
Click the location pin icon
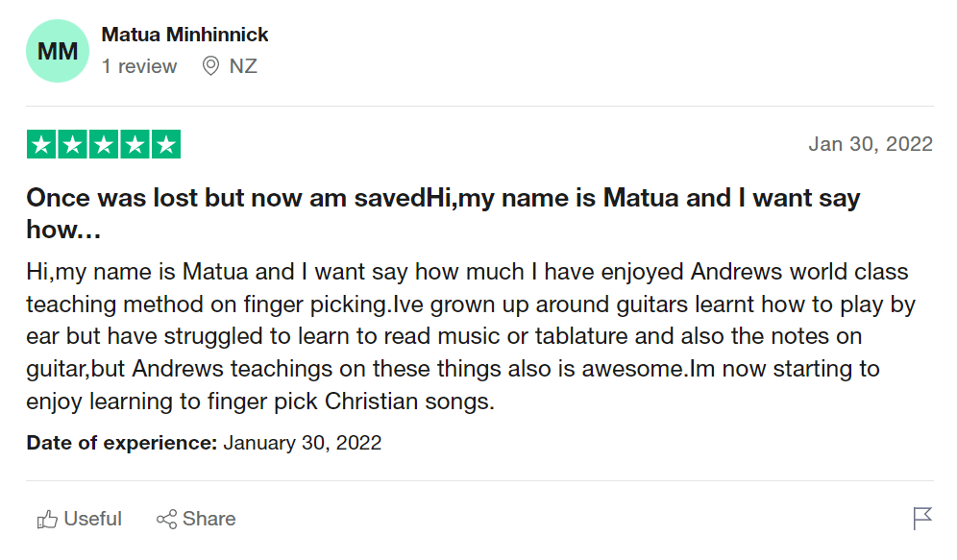coord(211,66)
